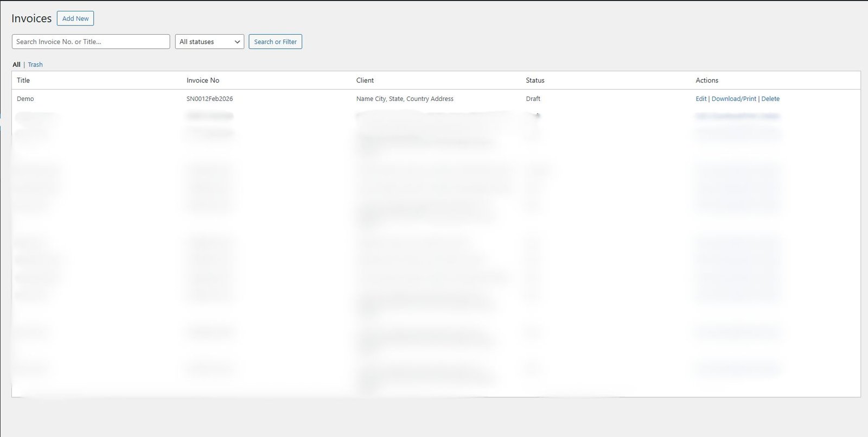Click invoice number SN0012Feb2026

point(209,99)
